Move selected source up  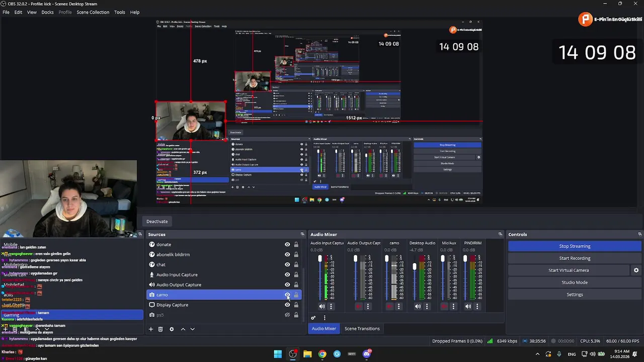[183, 329]
